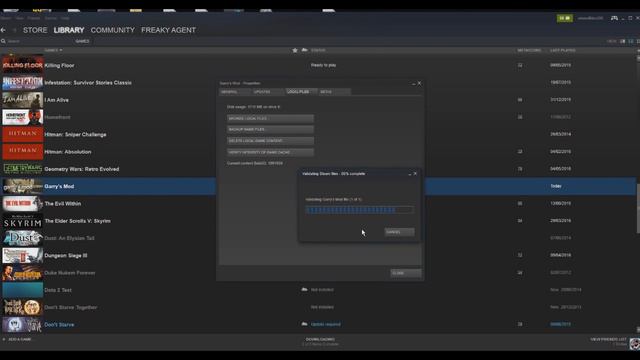Click the favorites star column icon
640x360 pixels.
click(295, 50)
